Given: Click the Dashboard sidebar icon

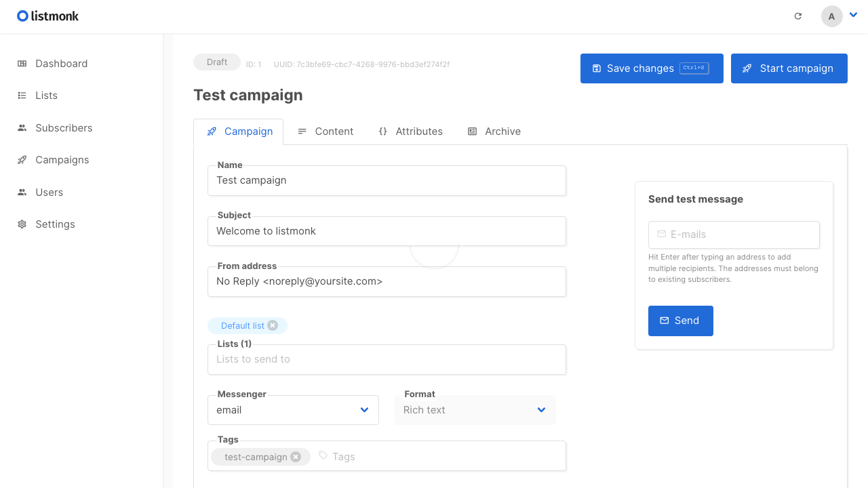Looking at the screenshot, I should (x=22, y=64).
